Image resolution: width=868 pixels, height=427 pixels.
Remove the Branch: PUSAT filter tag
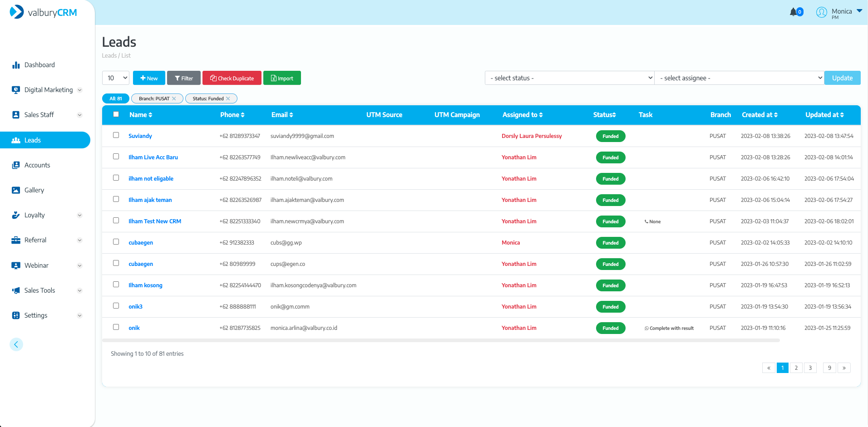click(x=174, y=98)
